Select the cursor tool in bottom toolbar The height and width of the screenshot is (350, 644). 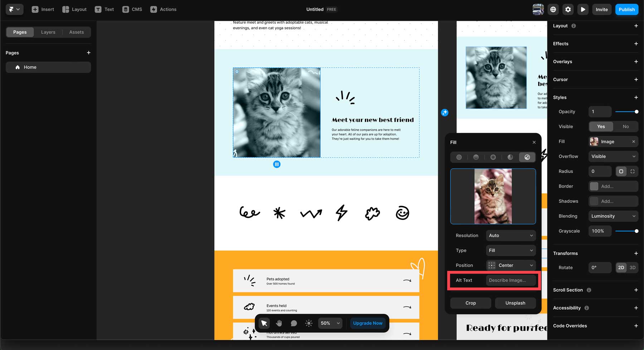[264, 323]
